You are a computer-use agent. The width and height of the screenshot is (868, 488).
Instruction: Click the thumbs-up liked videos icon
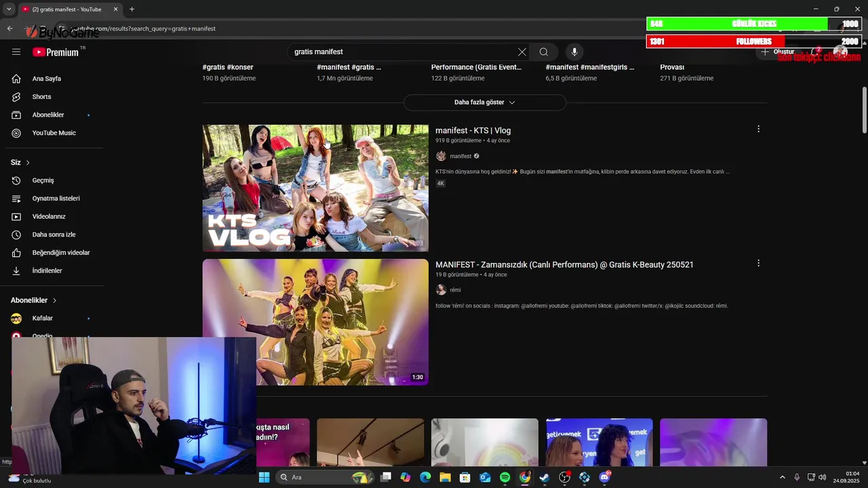click(16, 253)
